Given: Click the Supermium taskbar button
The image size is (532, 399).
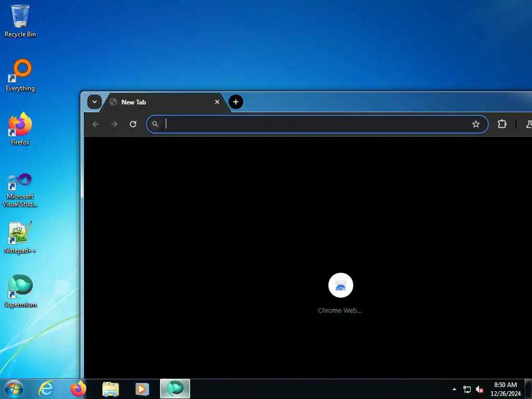Looking at the screenshot, I should (x=175, y=389).
